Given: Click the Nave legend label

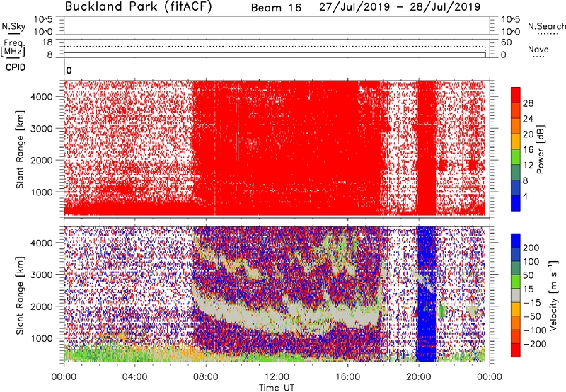Looking at the screenshot, I should point(538,50).
